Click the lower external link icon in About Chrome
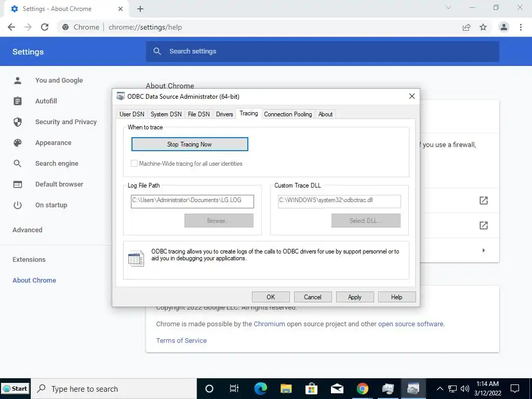532x399 pixels. [x=484, y=225]
